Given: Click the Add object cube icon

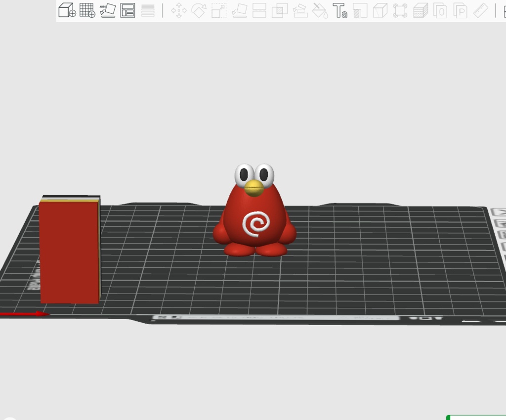Looking at the screenshot, I should click(67, 10).
